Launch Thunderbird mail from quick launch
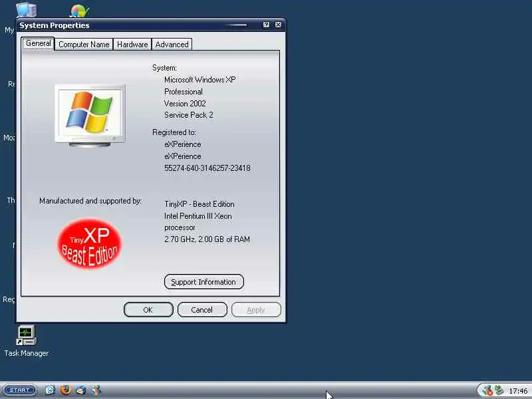This screenshot has width=532, height=399. coord(81,390)
